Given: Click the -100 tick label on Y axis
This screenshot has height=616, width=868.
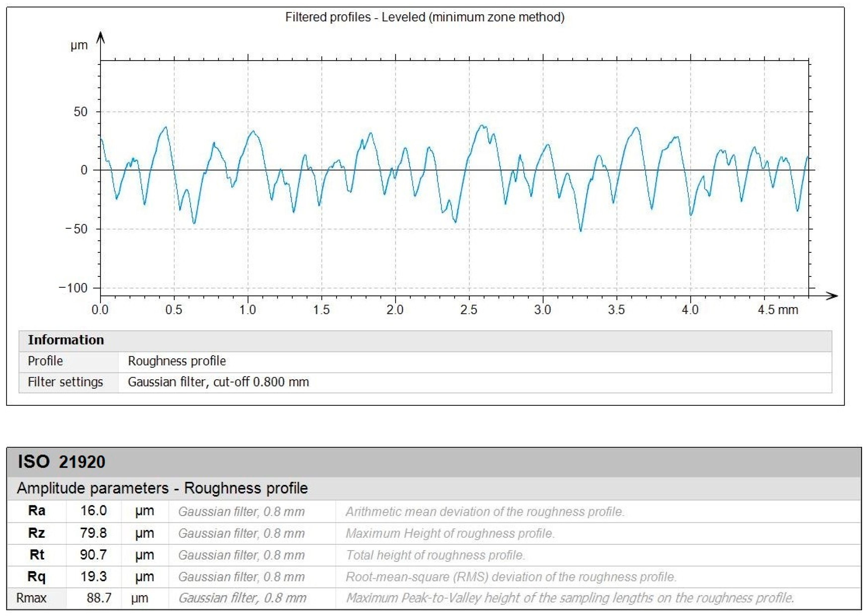Looking at the screenshot, I should [73, 288].
